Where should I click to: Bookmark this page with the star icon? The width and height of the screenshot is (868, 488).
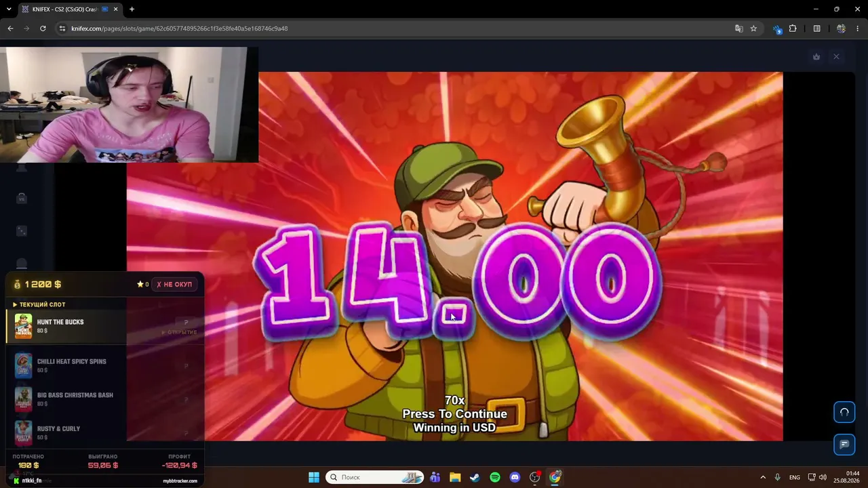tap(753, 28)
